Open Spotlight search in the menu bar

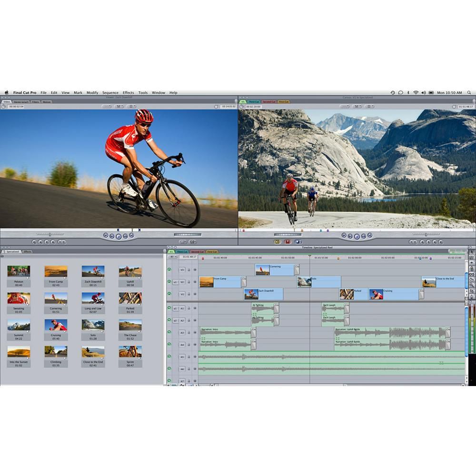pos(469,93)
